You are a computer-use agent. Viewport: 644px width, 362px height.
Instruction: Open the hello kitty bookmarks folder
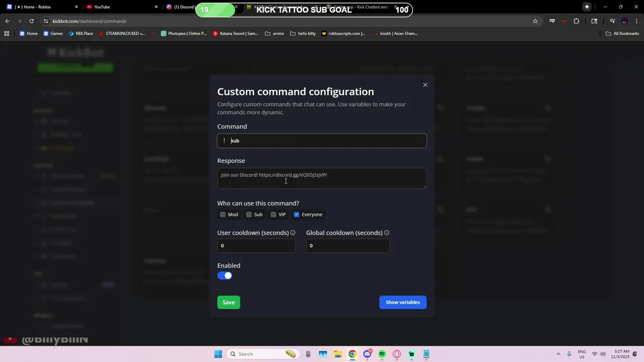point(303,34)
